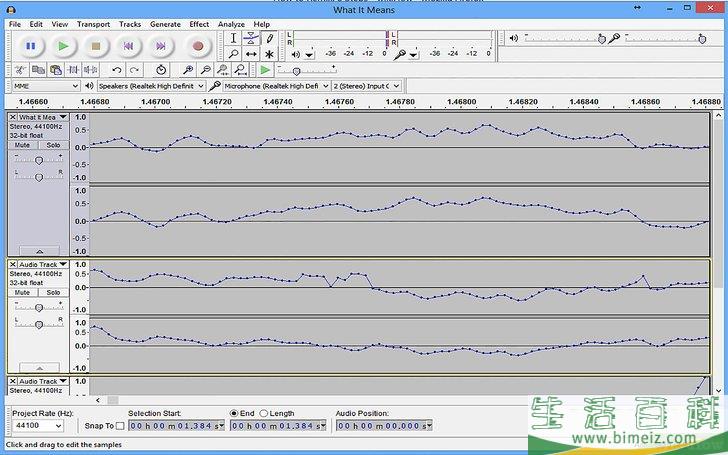The height and width of the screenshot is (455, 728).
Task: Play at speed with small green arrow
Action: coord(265,70)
